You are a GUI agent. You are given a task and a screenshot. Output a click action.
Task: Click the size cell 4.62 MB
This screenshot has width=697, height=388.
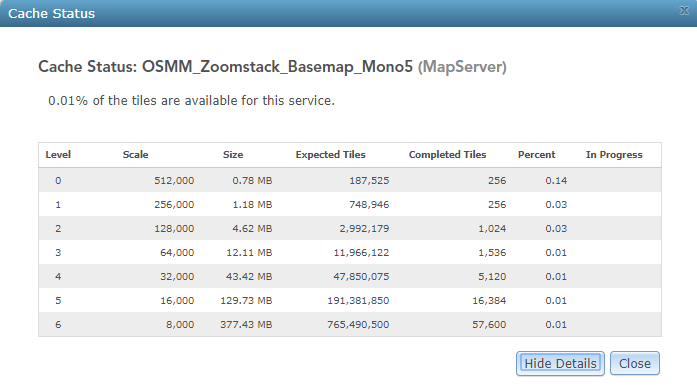click(x=252, y=228)
